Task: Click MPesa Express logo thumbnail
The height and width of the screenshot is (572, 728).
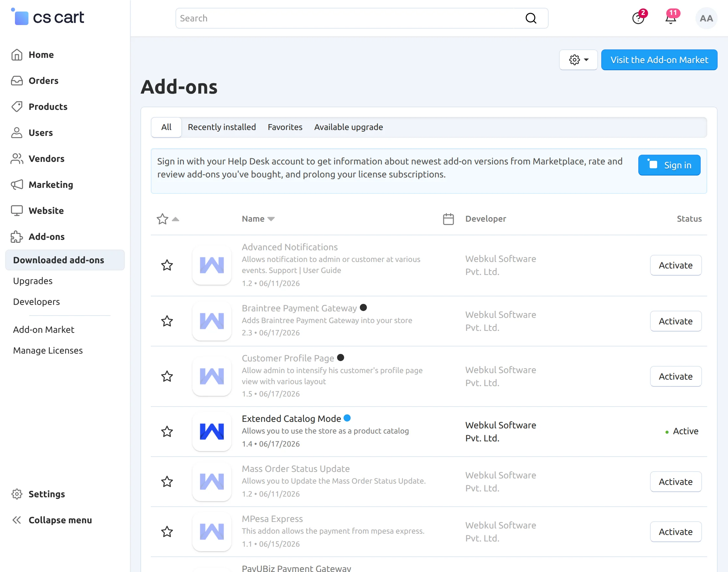Action: tap(212, 532)
